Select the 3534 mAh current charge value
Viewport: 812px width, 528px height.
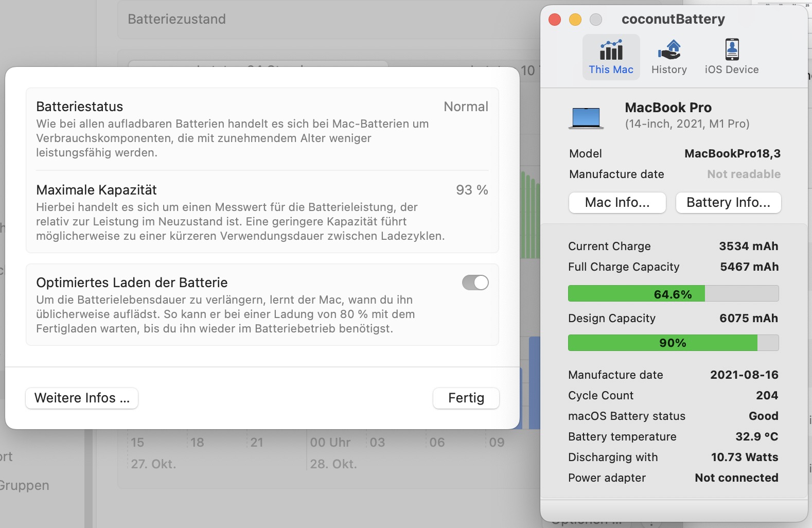748,246
